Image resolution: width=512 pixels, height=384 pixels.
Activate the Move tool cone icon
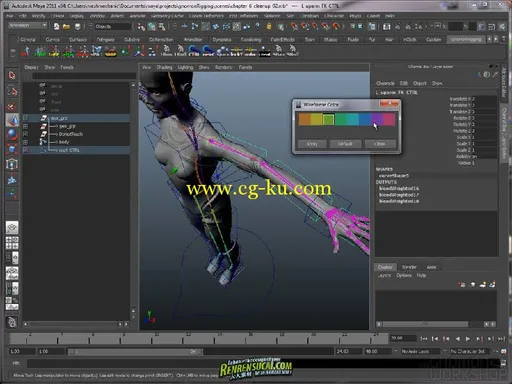coord(12,120)
